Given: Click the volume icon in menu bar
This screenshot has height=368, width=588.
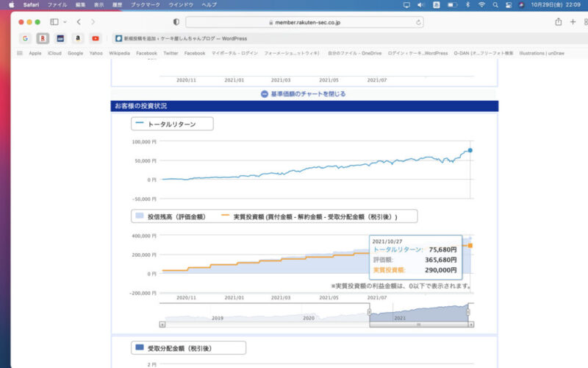Looking at the screenshot, I should (420, 5).
